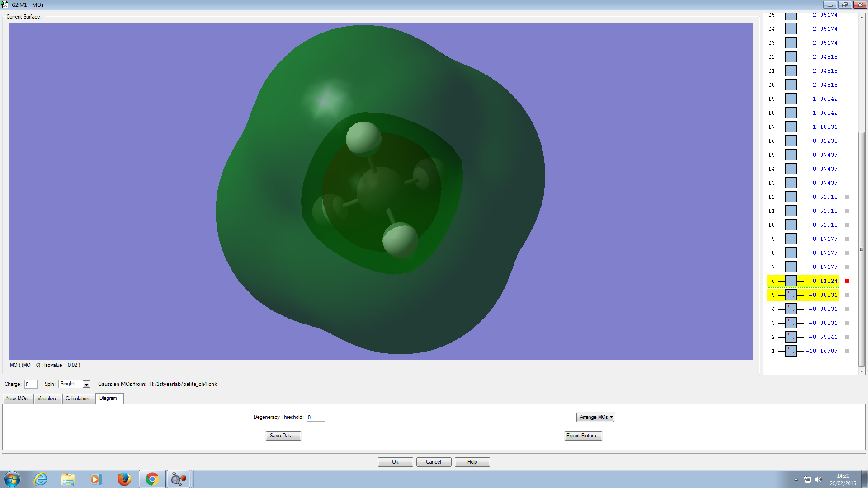Click the GaussView molecule icon in taskbar

(179, 479)
